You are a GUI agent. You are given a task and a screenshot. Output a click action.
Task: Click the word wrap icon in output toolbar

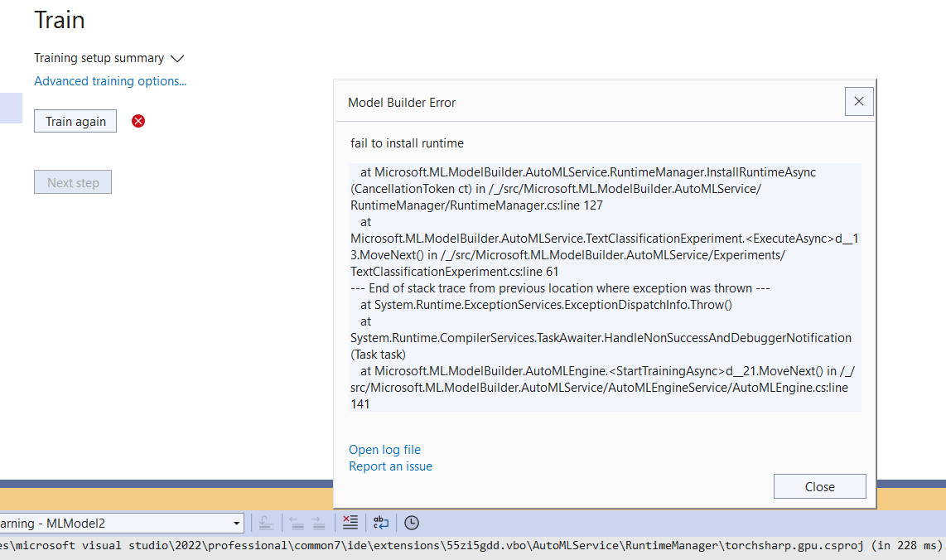[380, 523]
